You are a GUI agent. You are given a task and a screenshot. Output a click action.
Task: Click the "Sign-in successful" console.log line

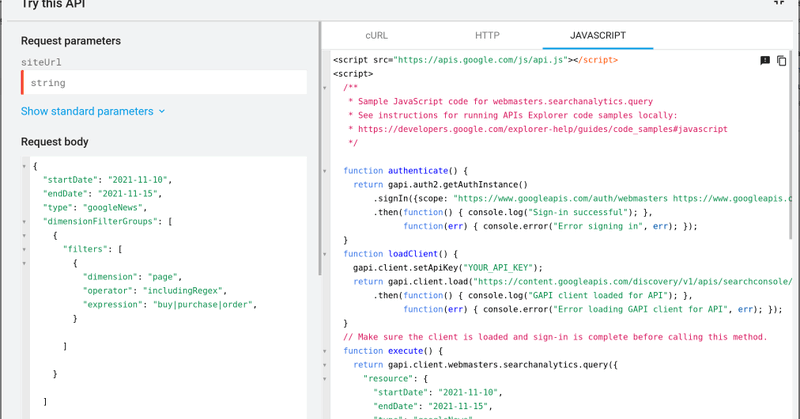coord(513,212)
